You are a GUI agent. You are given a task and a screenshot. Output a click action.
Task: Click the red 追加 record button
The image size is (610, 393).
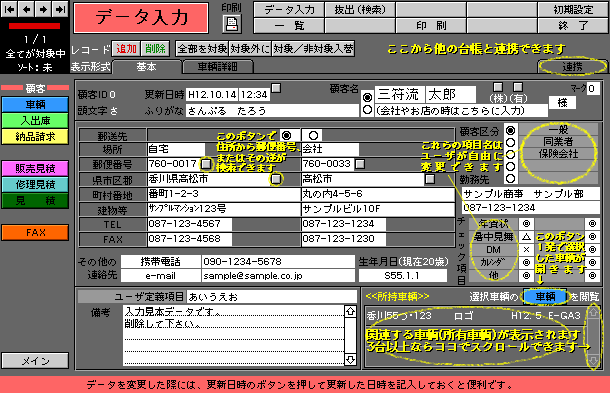[x=126, y=49]
